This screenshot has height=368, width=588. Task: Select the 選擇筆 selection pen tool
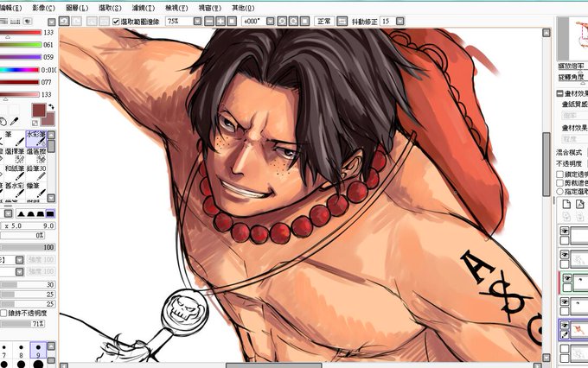14,155
